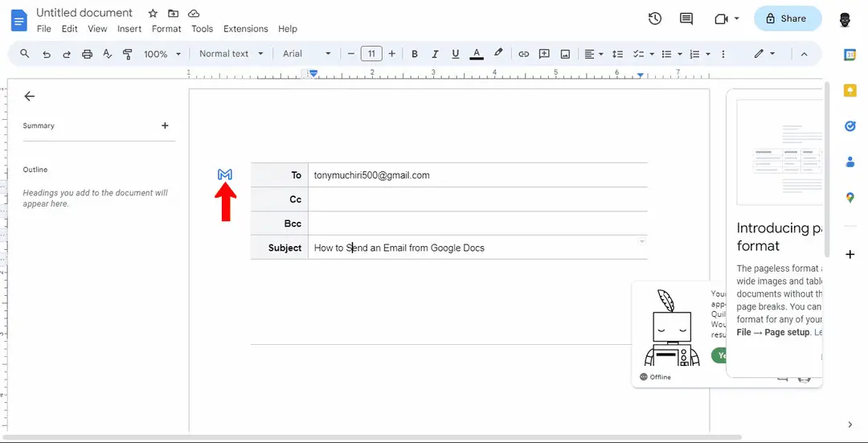Viewport: 868px width, 443px height.
Task: Open the View menu
Action: pyautogui.click(x=97, y=29)
